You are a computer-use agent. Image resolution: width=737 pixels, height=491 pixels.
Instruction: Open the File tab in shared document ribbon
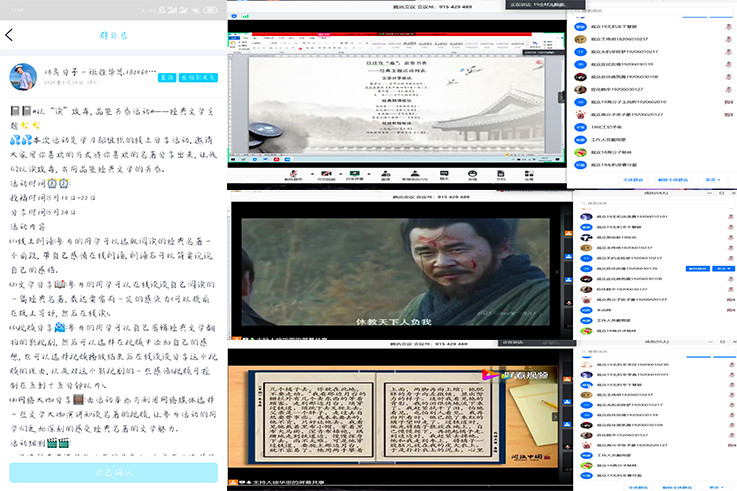coord(236,37)
